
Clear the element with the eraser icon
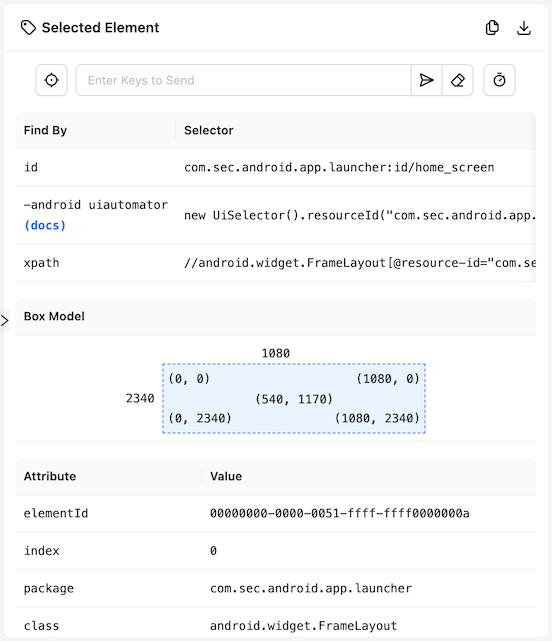(458, 80)
